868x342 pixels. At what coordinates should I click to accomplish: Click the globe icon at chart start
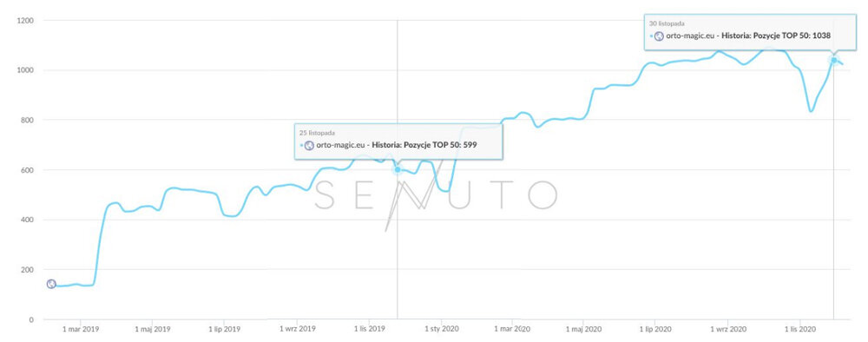[51, 284]
